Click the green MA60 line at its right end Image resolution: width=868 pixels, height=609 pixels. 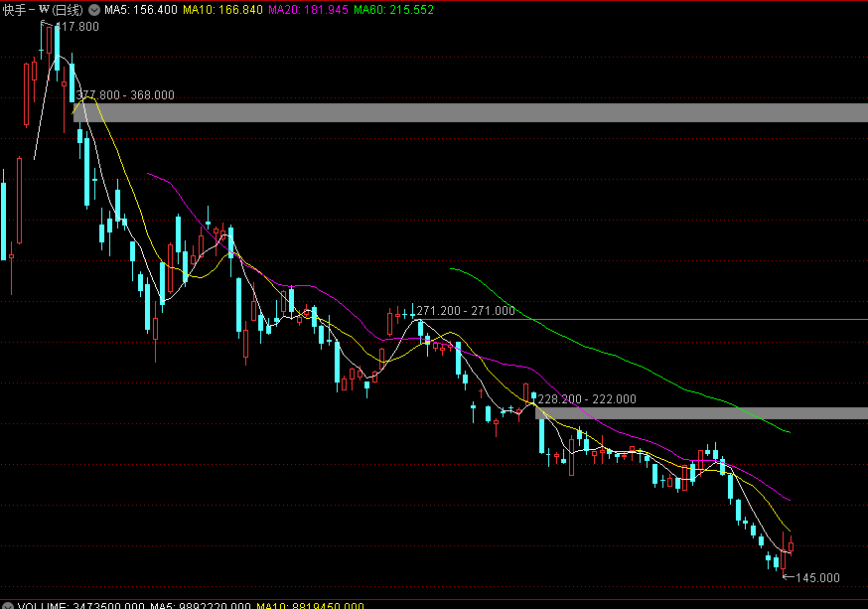tap(788, 432)
